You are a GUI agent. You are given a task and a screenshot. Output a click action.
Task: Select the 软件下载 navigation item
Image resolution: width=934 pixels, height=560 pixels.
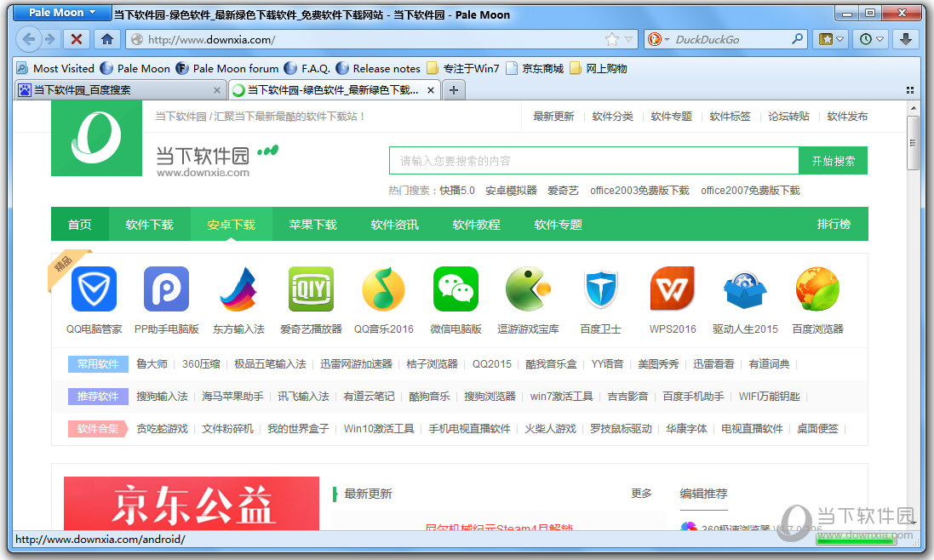(150, 225)
